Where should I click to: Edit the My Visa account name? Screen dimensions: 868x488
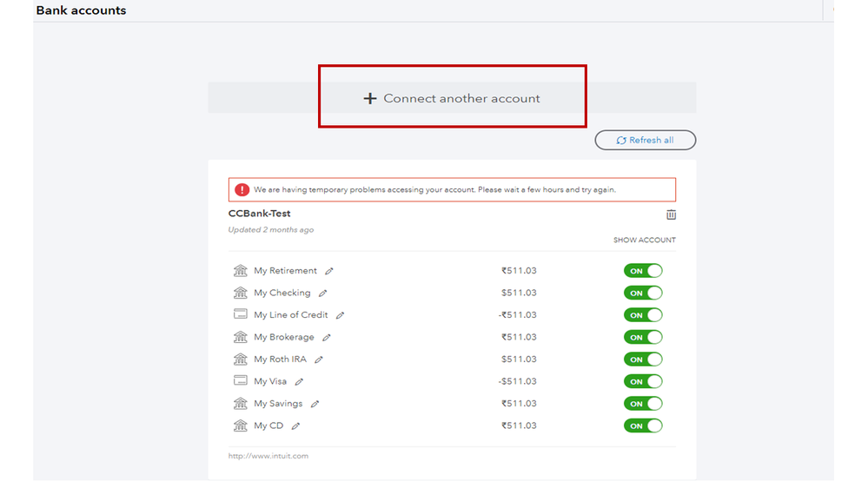[299, 382]
